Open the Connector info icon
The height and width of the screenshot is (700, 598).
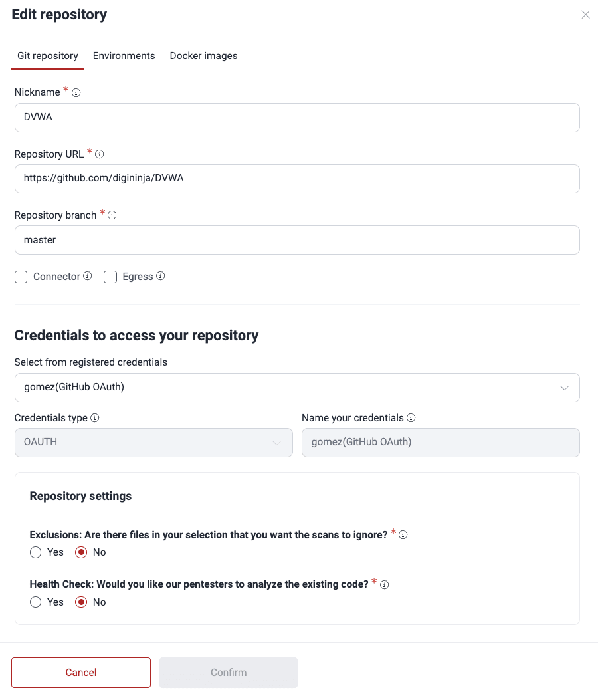click(x=88, y=276)
